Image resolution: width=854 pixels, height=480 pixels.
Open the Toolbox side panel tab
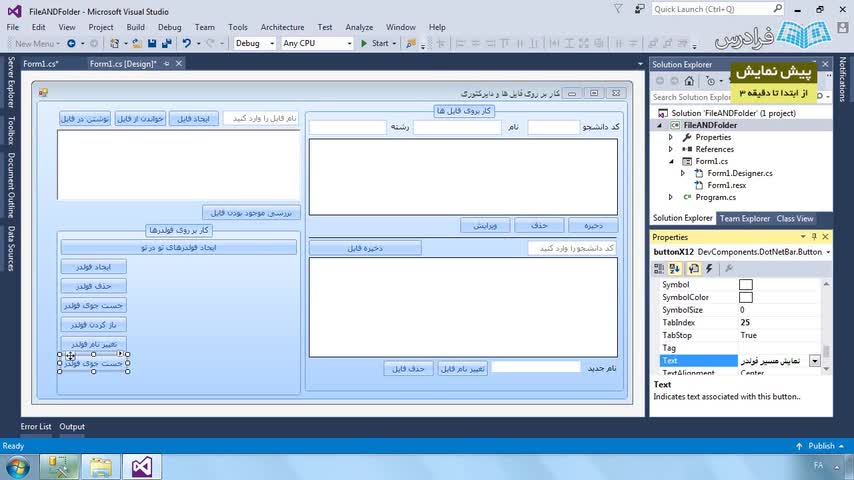pos(11,130)
